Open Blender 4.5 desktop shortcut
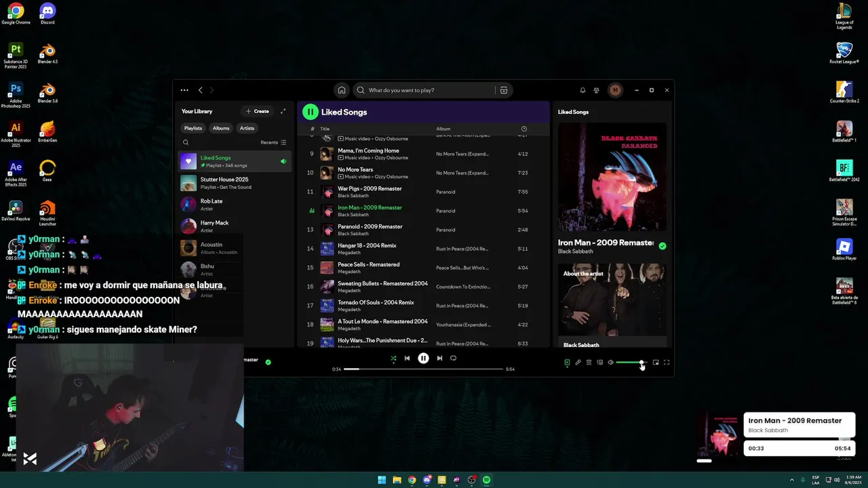Image resolution: width=868 pixels, height=488 pixels. pyautogui.click(x=47, y=54)
